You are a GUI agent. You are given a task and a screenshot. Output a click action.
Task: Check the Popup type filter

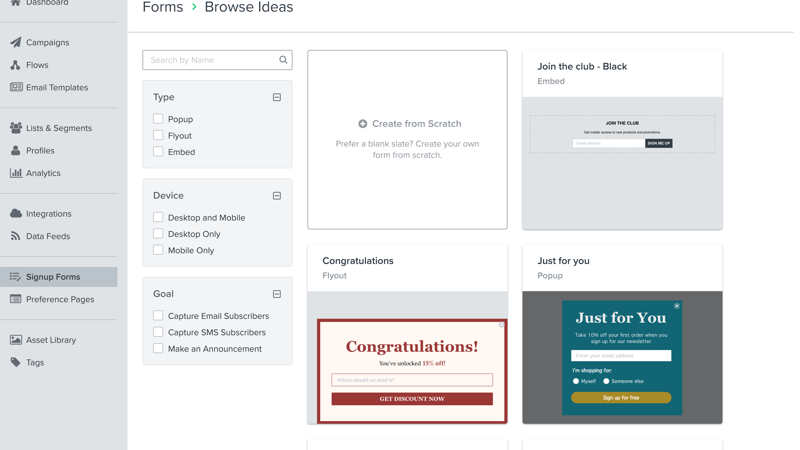click(x=158, y=119)
